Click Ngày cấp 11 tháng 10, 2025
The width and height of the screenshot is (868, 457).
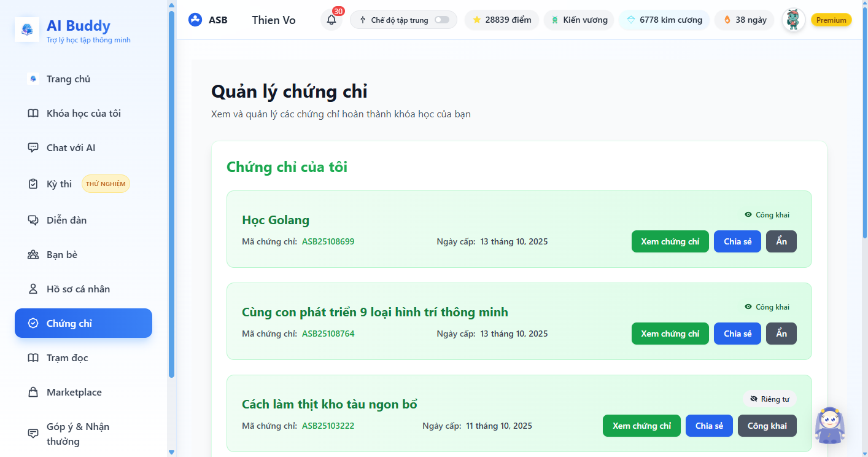pyautogui.click(x=477, y=426)
